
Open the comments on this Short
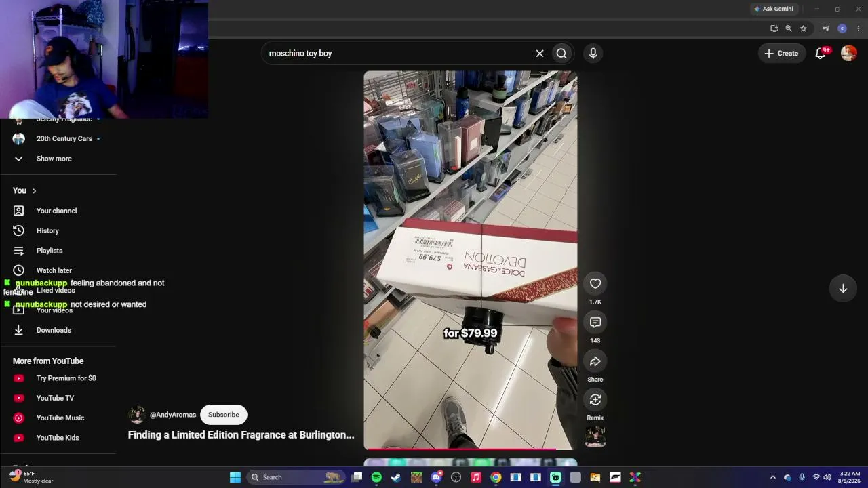click(x=595, y=323)
